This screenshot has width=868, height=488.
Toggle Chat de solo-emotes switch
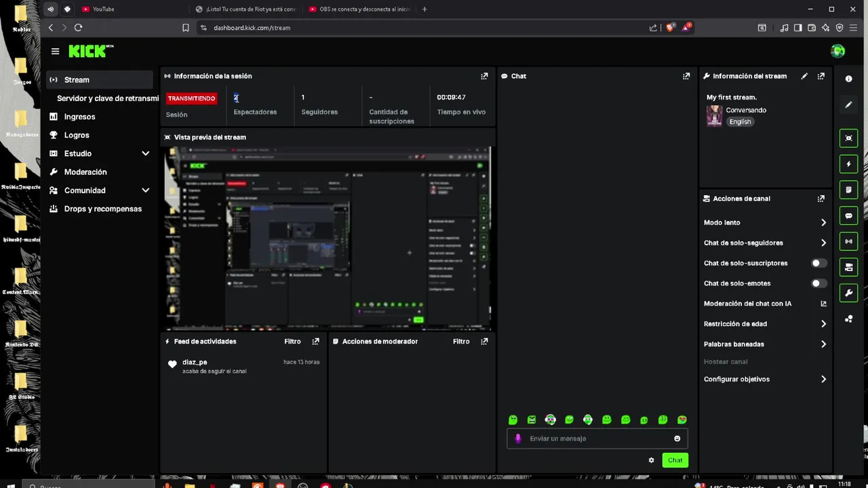point(819,283)
